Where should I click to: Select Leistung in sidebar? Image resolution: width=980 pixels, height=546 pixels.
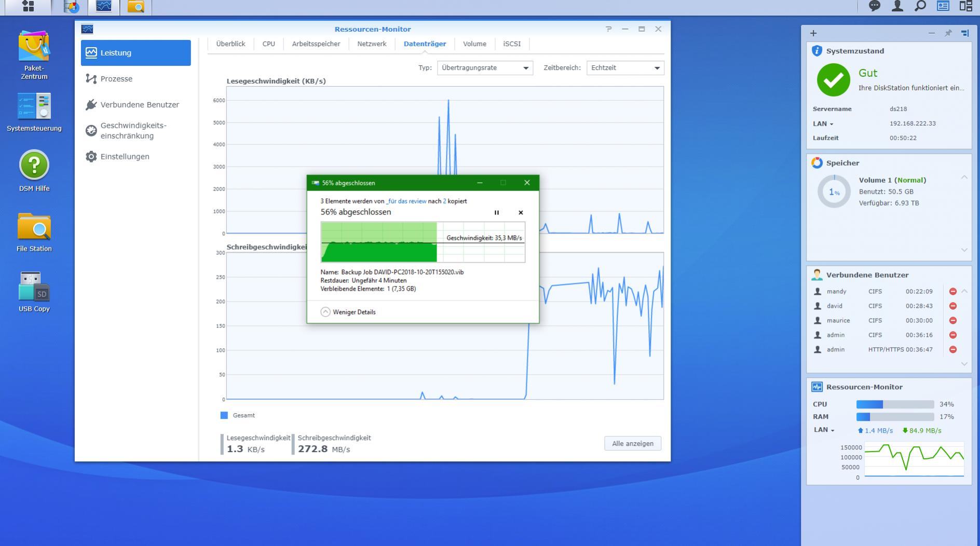[136, 53]
